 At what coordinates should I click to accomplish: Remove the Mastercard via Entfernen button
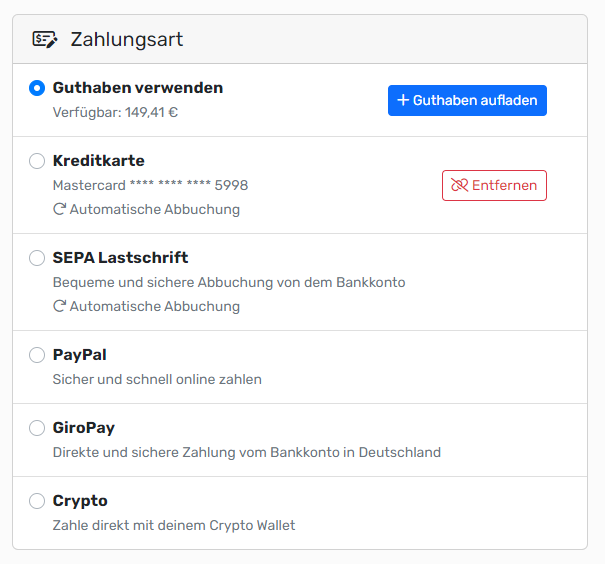click(494, 185)
